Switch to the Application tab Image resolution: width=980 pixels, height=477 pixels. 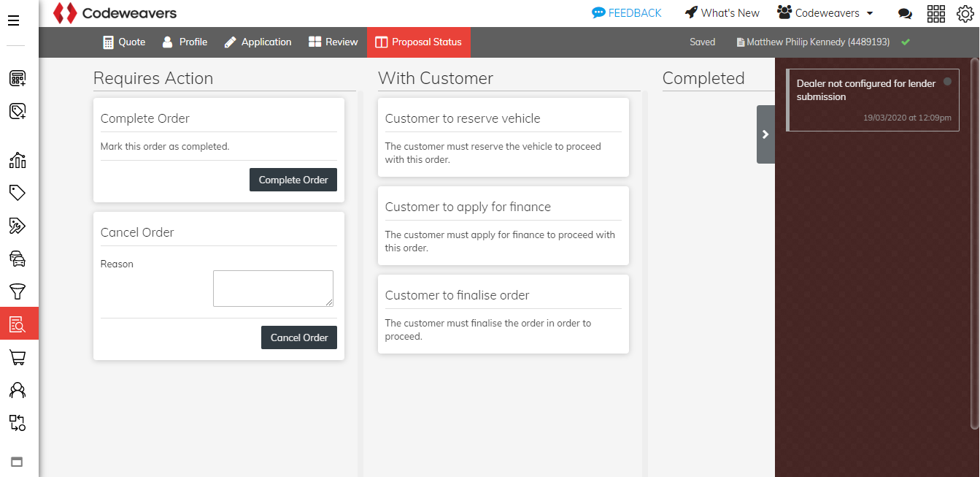click(x=258, y=42)
